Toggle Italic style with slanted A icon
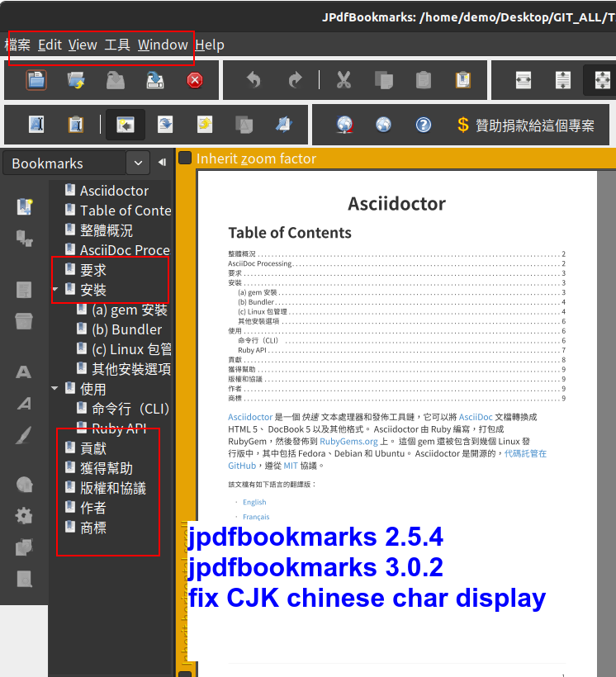Image resolution: width=616 pixels, height=677 pixels. point(24,404)
